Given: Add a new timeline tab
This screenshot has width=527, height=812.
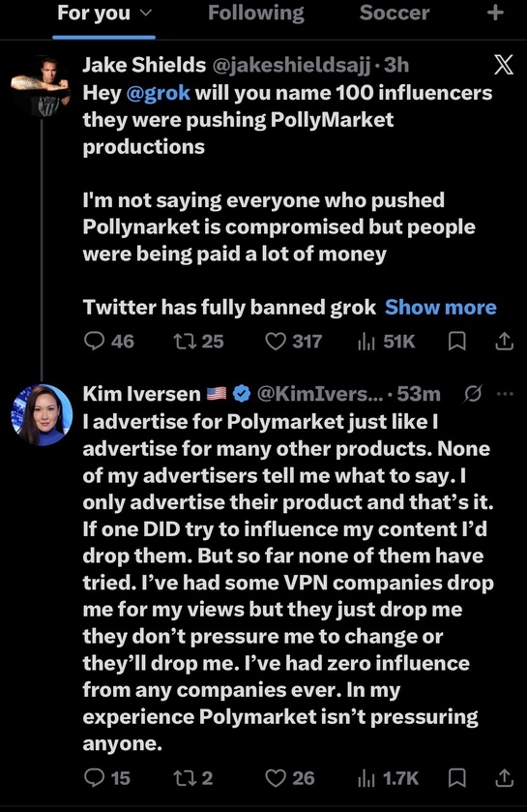Looking at the screenshot, I should (495, 13).
